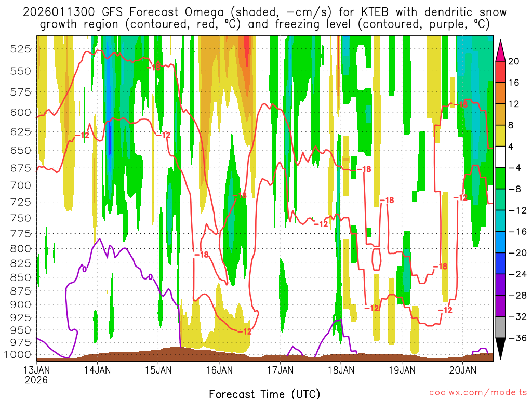
Task: Choose the dark blue -20 to -24 swatch
Action: click(x=500, y=263)
